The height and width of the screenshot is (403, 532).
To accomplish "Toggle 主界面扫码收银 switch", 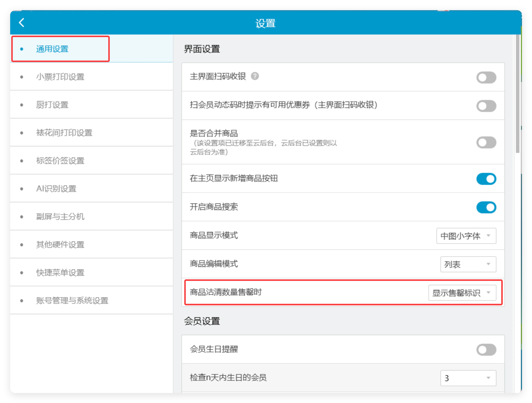I will [486, 77].
